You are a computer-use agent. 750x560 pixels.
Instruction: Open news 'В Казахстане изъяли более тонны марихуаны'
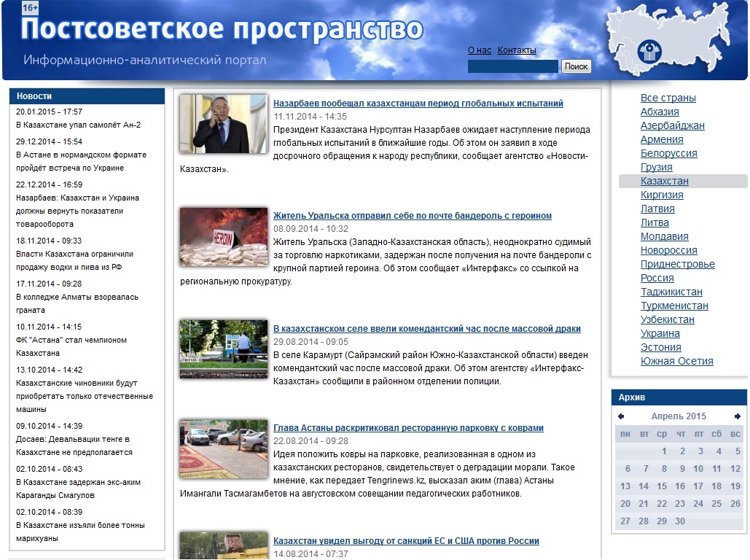(x=80, y=532)
